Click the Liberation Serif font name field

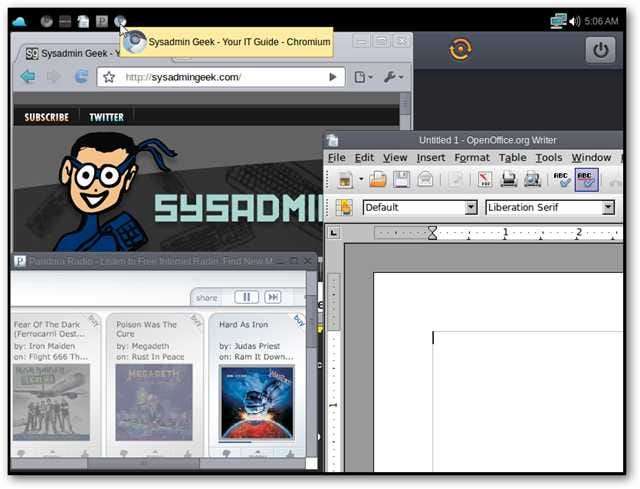click(544, 207)
